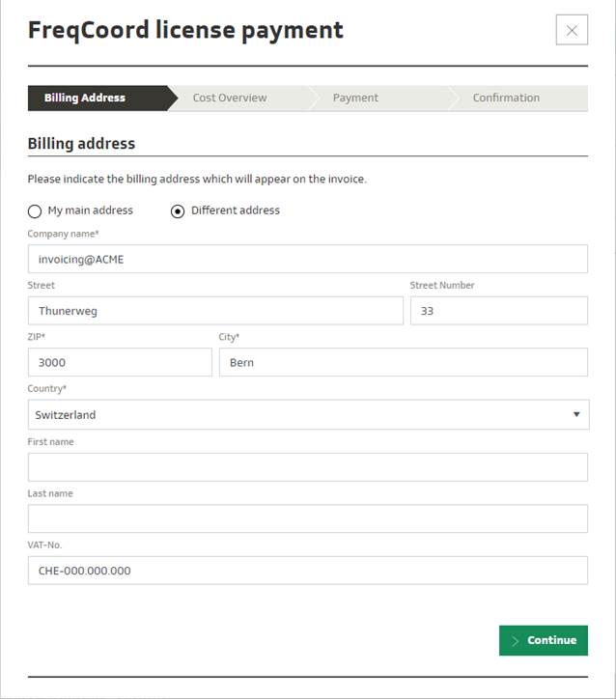Screen dimensions: 616x699
Task: Select the 'Different address' radio option
Action: click(178, 211)
